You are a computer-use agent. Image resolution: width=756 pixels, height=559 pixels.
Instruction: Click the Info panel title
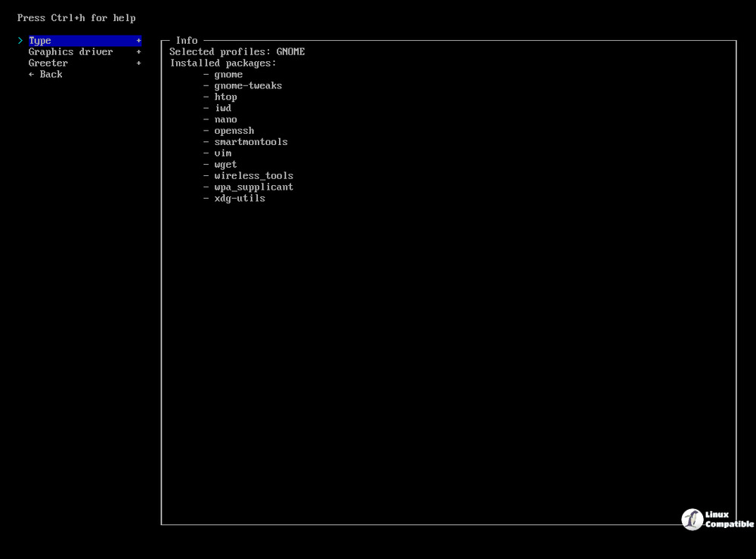point(187,41)
